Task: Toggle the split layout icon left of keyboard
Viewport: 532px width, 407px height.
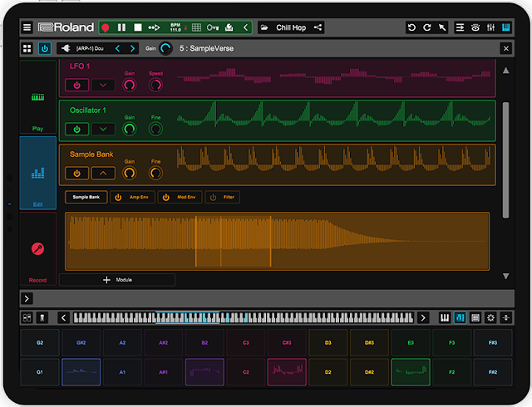Action: click(x=27, y=318)
